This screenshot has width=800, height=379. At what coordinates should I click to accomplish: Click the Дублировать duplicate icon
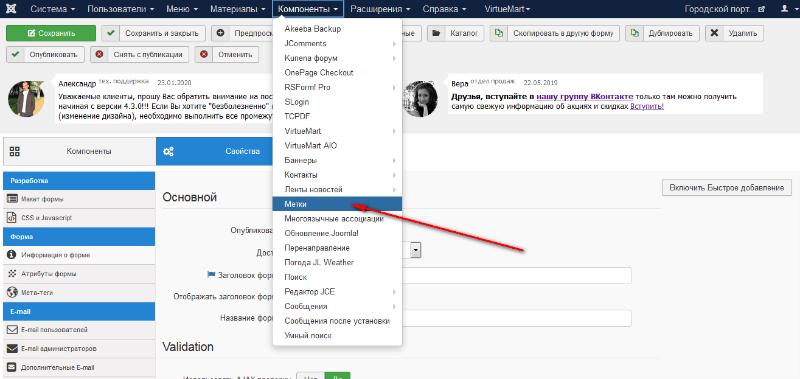[635, 33]
